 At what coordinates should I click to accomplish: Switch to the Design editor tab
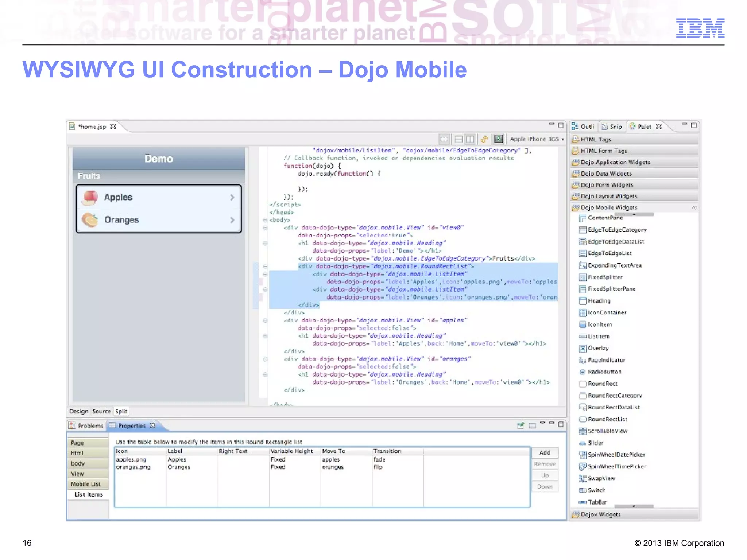78,411
